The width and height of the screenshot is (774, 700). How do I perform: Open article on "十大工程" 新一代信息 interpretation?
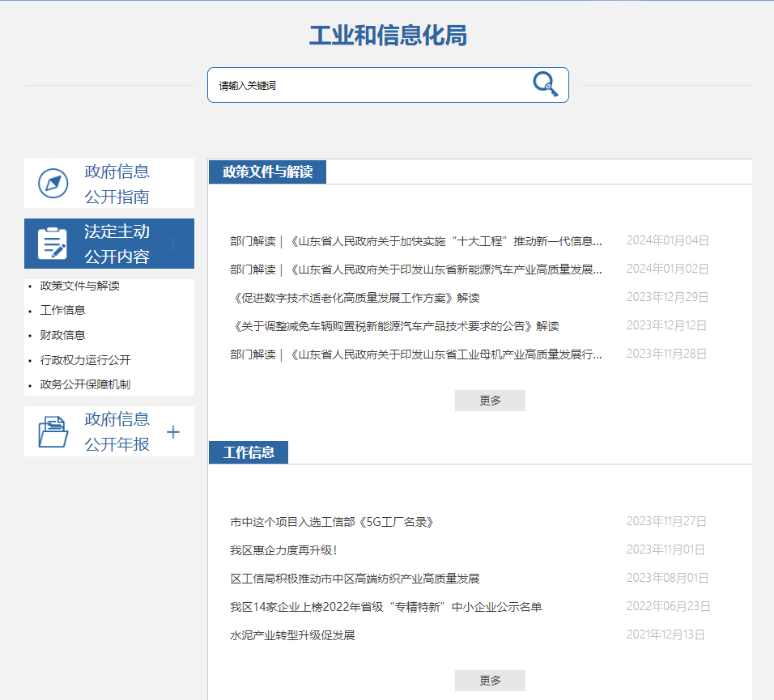coord(416,241)
